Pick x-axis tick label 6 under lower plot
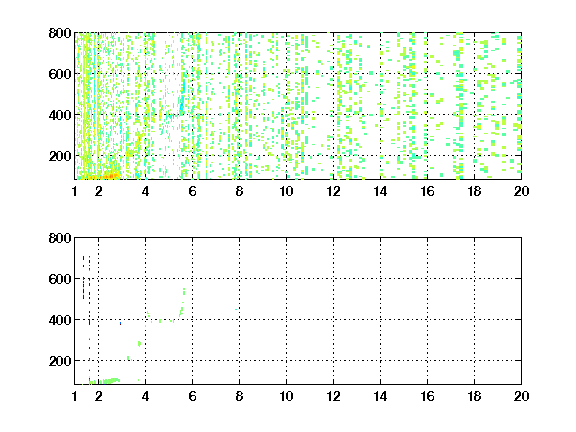The image size is (576, 432). pyautogui.click(x=192, y=396)
